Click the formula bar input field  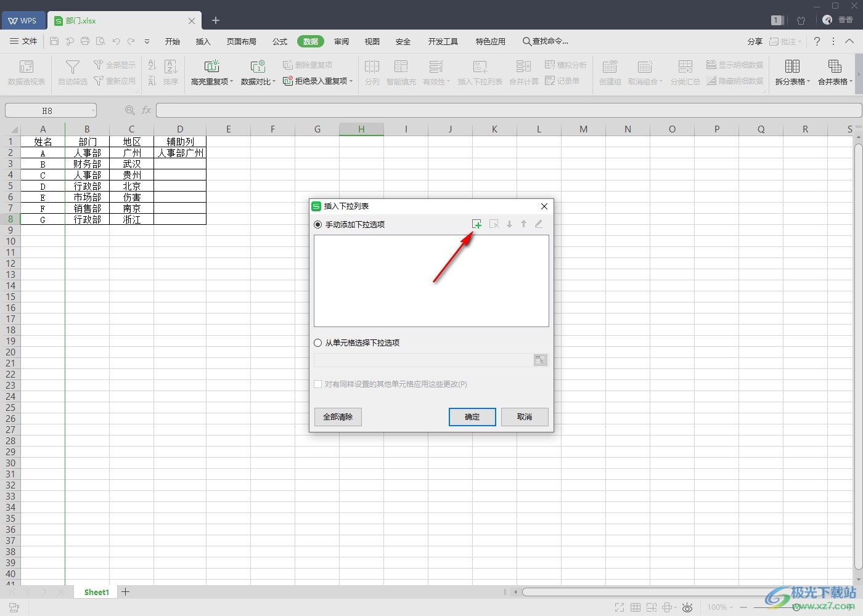[509, 110]
